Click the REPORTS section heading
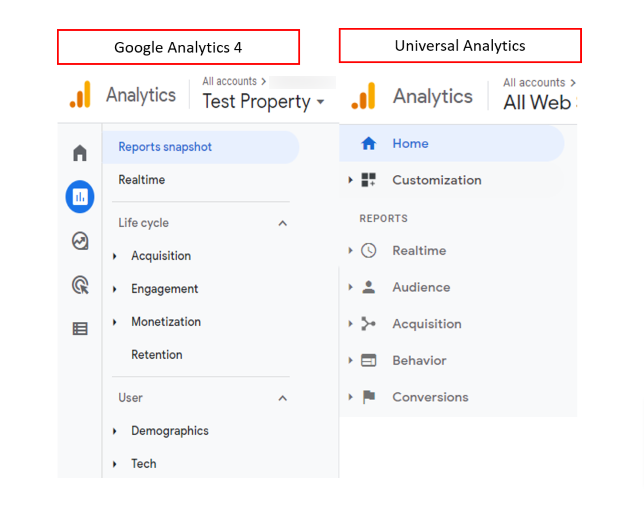Screen dimensions: 644x506 point(384,218)
